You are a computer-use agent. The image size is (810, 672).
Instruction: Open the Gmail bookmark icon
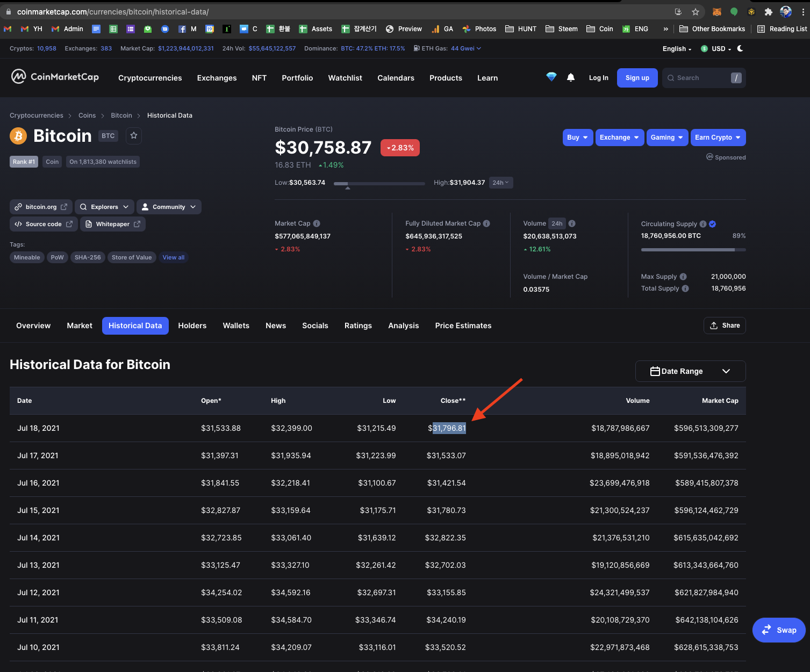click(x=8, y=29)
